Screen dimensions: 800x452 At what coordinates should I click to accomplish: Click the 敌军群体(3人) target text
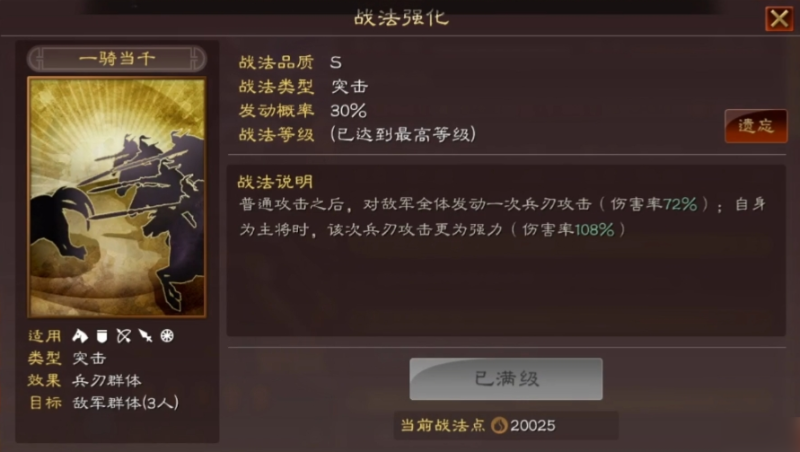coord(126,403)
